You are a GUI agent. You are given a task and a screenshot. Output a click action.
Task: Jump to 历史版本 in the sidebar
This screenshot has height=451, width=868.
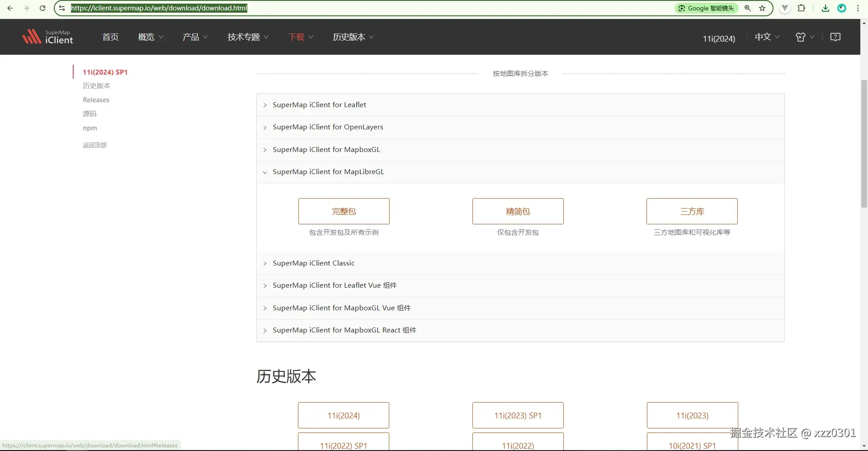pos(96,85)
